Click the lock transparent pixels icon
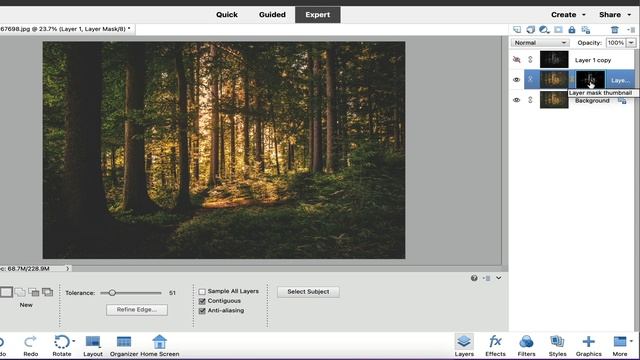Image resolution: width=640 pixels, height=360 pixels. pyautogui.click(x=586, y=30)
